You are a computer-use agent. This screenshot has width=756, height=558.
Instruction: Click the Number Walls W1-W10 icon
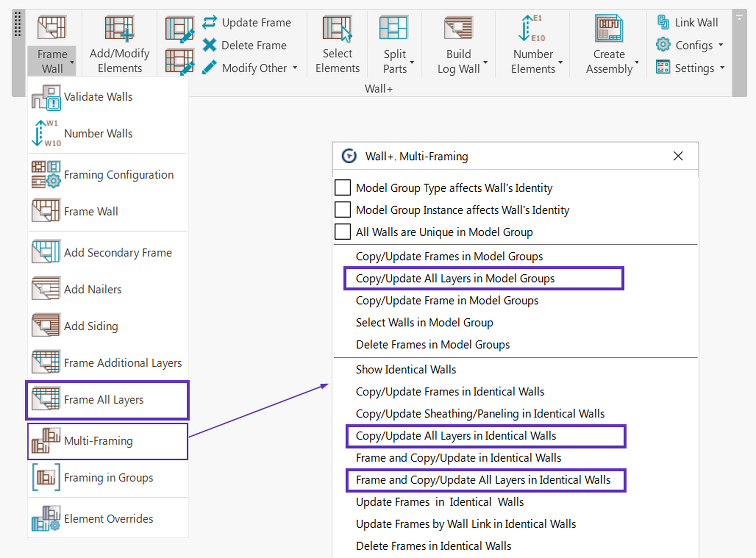pos(46,133)
